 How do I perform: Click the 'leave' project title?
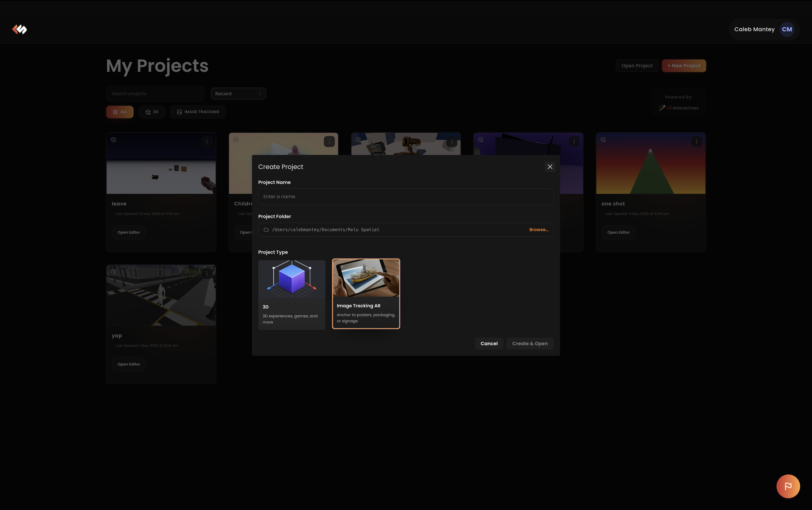119,204
